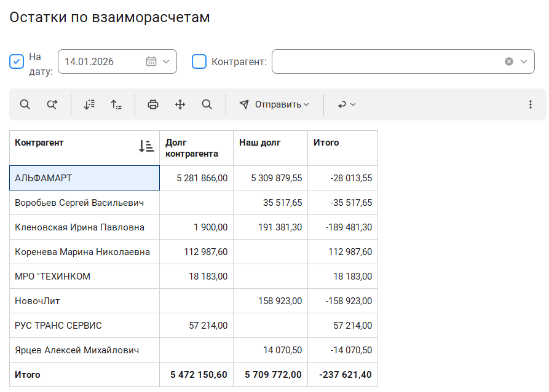Toggle sorting in the Контрагент column header
549x392 pixels.
click(146, 146)
